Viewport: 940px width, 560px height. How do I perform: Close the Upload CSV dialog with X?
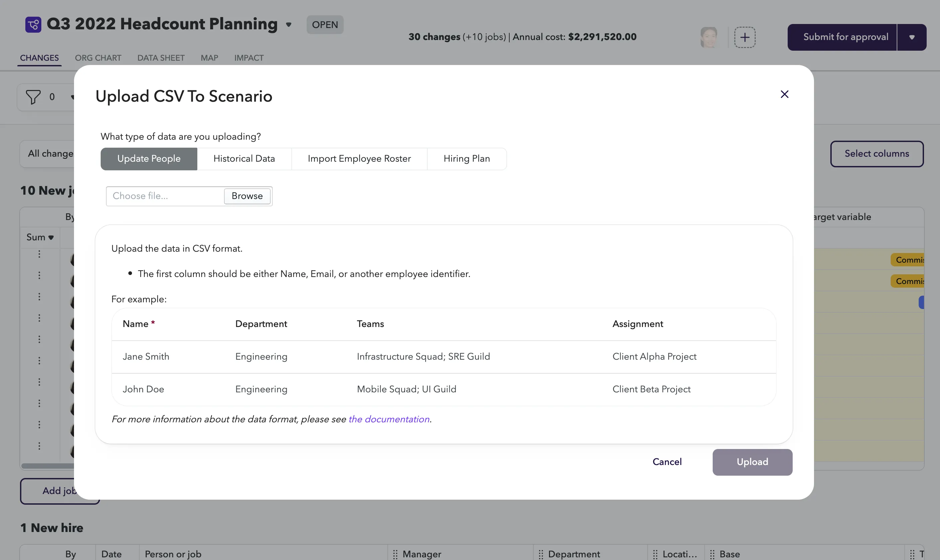pyautogui.click(x=785, y=94)
